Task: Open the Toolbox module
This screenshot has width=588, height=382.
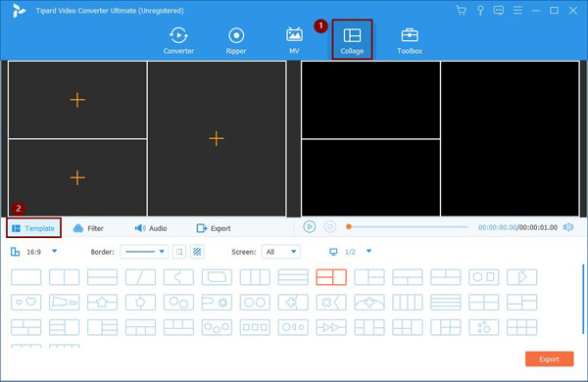Action: pyautogui.click(x=410, y=40)
